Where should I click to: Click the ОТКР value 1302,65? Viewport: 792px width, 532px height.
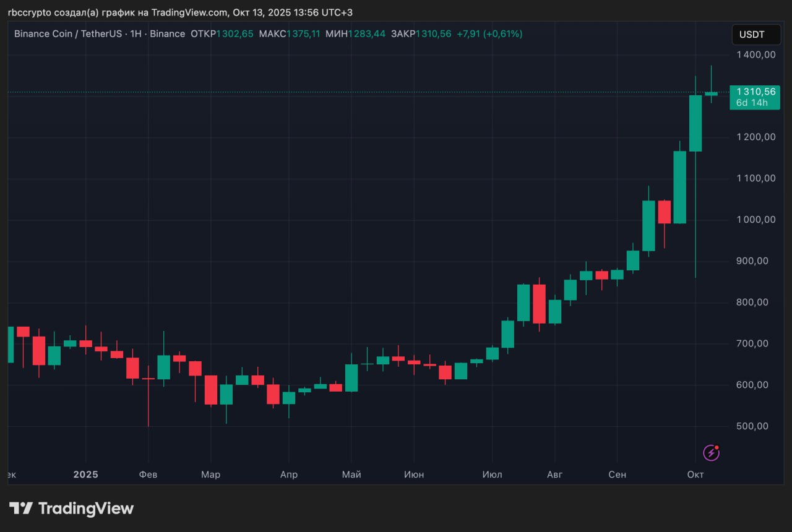[x=235, y=34]
